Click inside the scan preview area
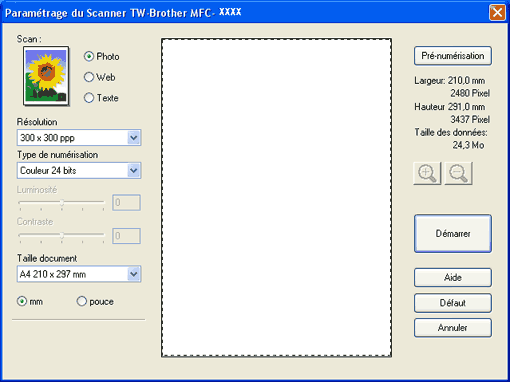 (276, 198)
